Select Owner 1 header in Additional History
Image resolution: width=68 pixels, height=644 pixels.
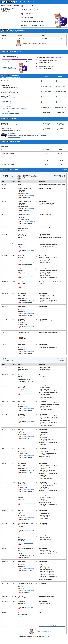46,76
